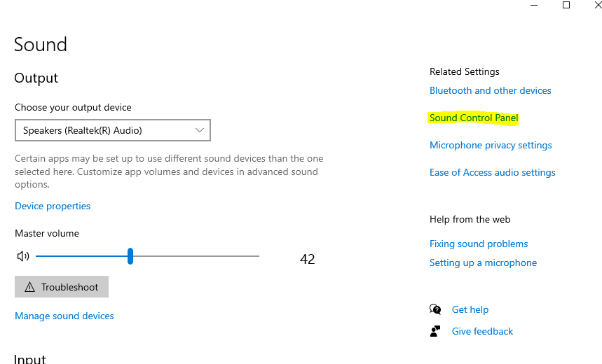Open Ease of Access audio settings
The height and width of the screenshot is (364, 602).
click(x=493, y=172)
